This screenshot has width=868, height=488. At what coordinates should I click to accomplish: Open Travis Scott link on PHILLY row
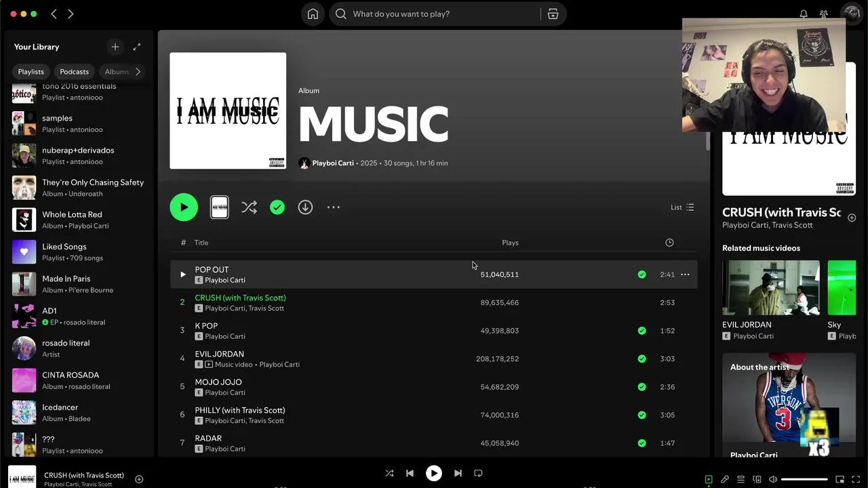pyautogui.click(x=265, y=420)
